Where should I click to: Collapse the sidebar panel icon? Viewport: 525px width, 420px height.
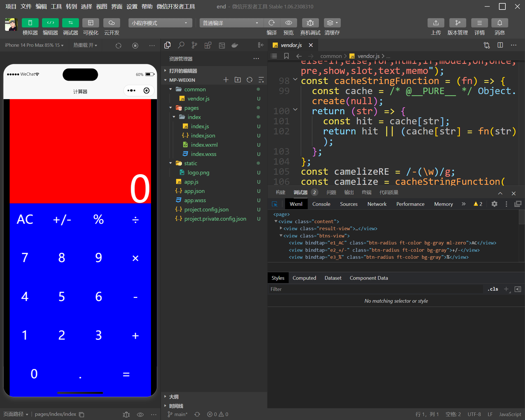[x=261, y=45]
